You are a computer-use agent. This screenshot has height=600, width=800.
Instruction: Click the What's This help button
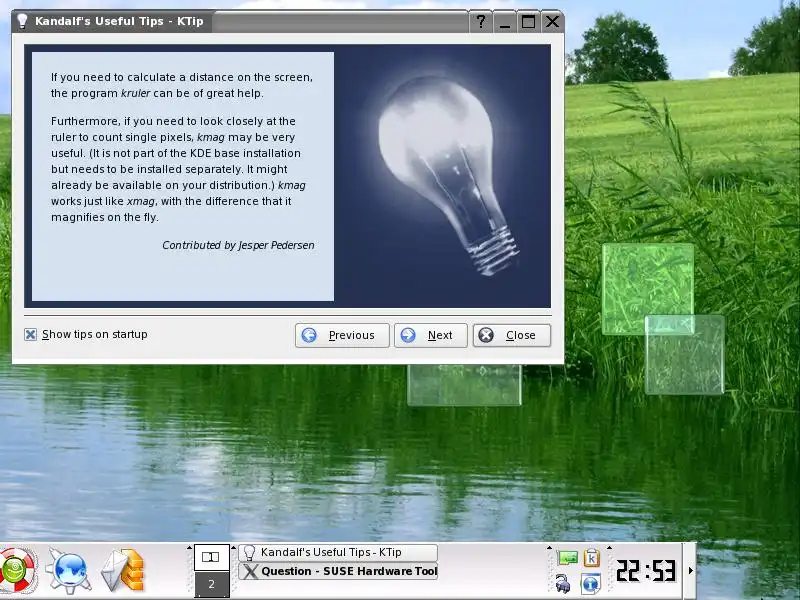tap(481, 21)
